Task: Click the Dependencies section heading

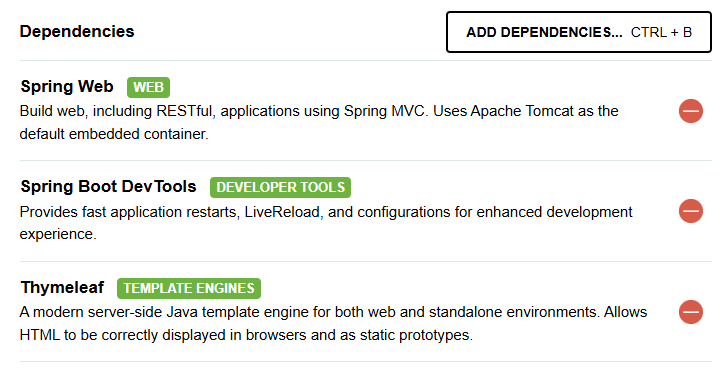Action: pos(77,32)
